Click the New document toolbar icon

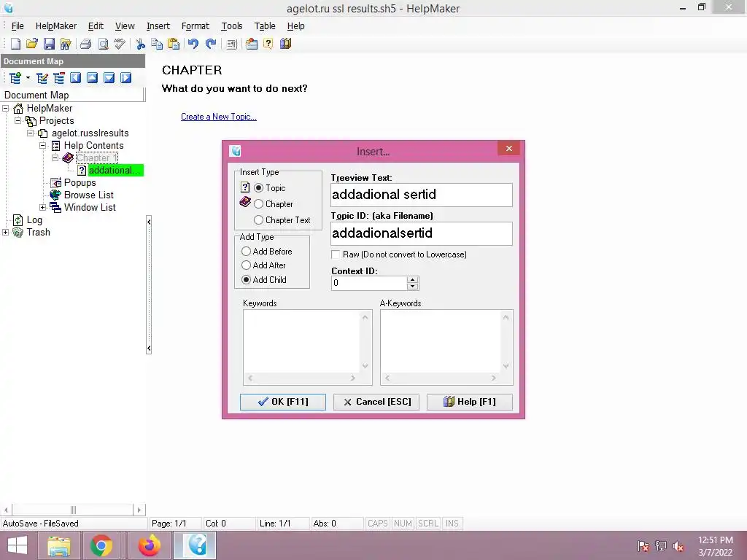(x=16, y=44)
